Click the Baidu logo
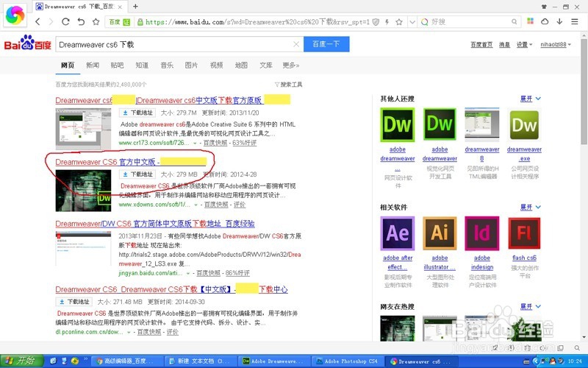Screen dimensions: 588x368 27,43
